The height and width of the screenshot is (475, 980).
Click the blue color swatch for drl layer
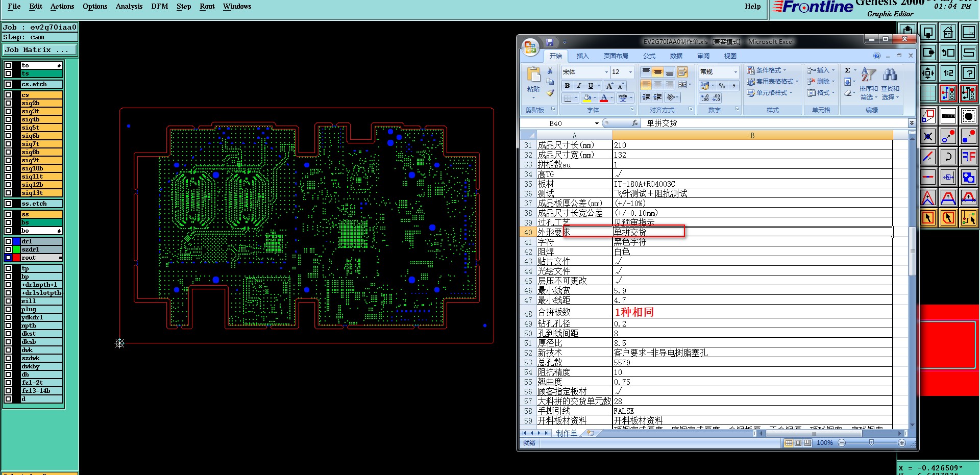click(x=16, y=241)
